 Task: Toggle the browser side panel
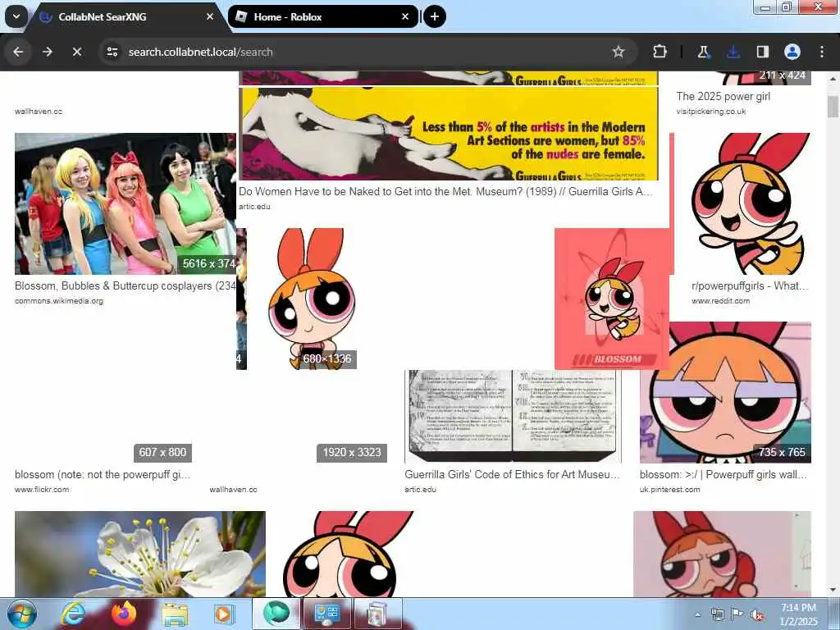coord(762,52)
